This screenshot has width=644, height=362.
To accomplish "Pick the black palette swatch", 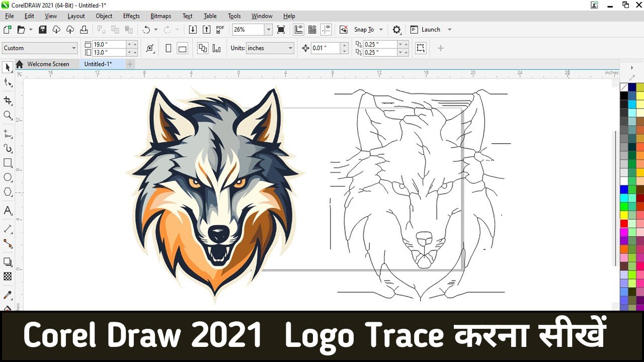I will coord(624,96).
